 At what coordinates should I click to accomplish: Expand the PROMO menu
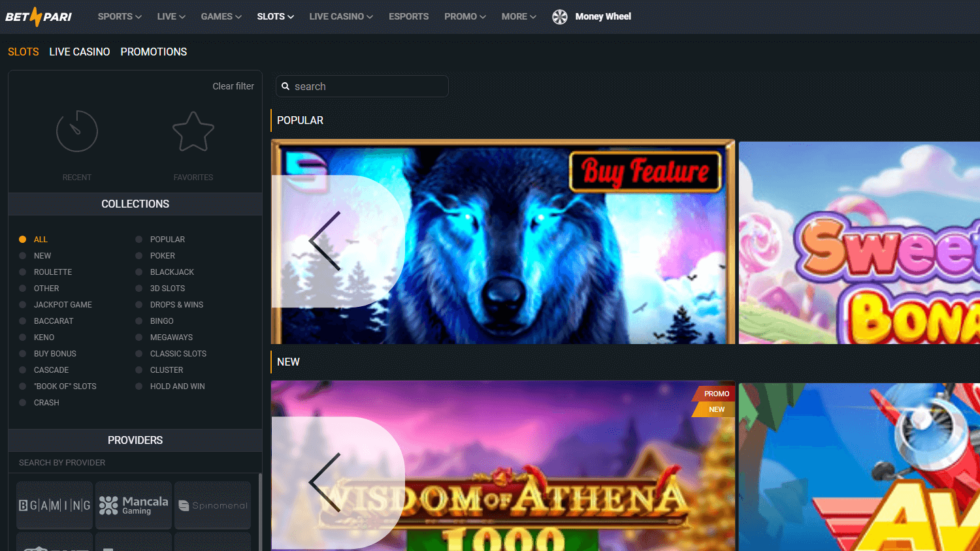click(x=464, y=16)
